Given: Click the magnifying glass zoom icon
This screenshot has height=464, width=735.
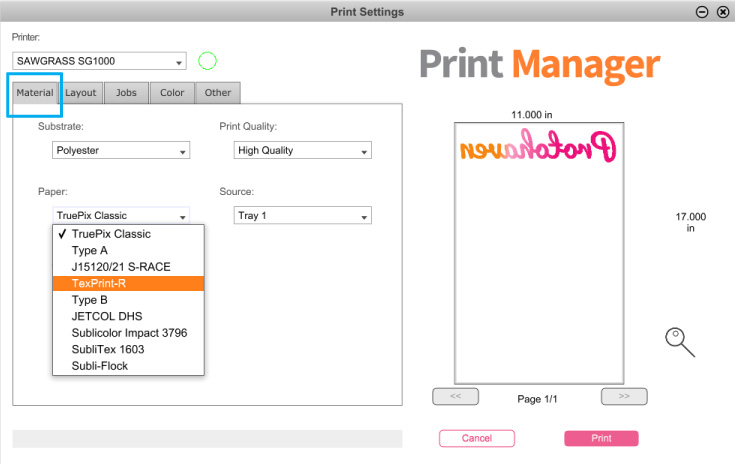Looking at the screenshot, I should pyautogui.click(x=679, y=342).
